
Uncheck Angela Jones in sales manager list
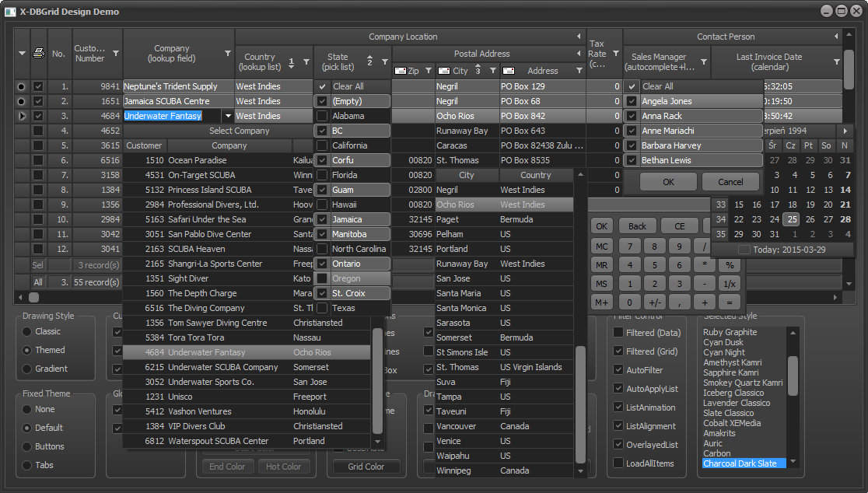pyautogui.click(x=632, y=101)
